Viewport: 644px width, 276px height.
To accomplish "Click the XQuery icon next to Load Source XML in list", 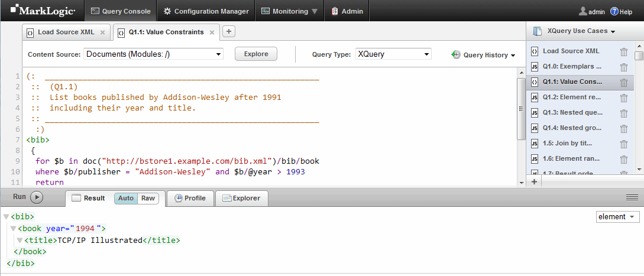I will [x=535, y=51].
